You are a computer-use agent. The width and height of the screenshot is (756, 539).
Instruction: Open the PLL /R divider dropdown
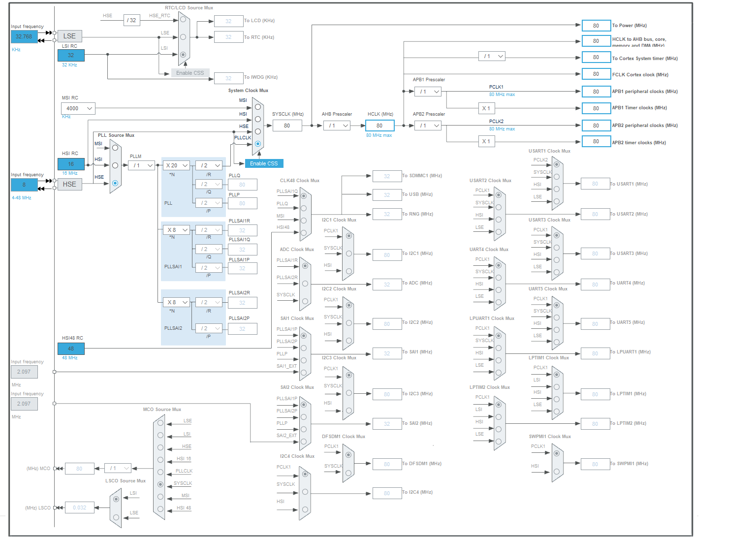(209, 165)
